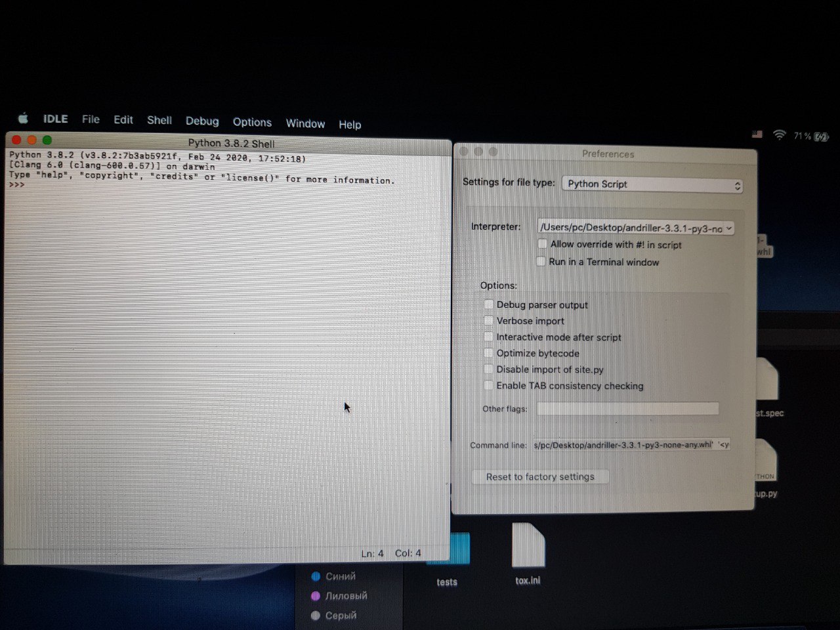Maximize the Python 3.8.2 Shell window
This screenshot has width=840, height=630.
pyautogui.click(x=47, y=140)
